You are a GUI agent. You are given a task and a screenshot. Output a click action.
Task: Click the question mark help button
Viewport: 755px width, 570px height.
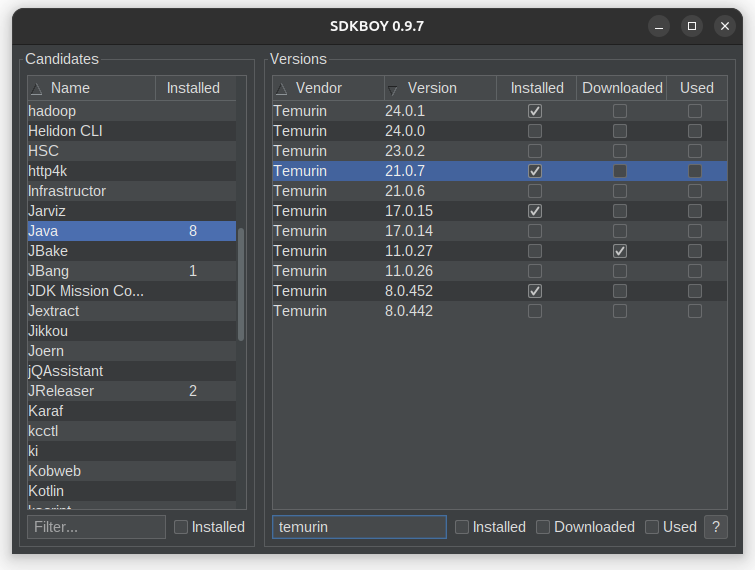(715, 527)
